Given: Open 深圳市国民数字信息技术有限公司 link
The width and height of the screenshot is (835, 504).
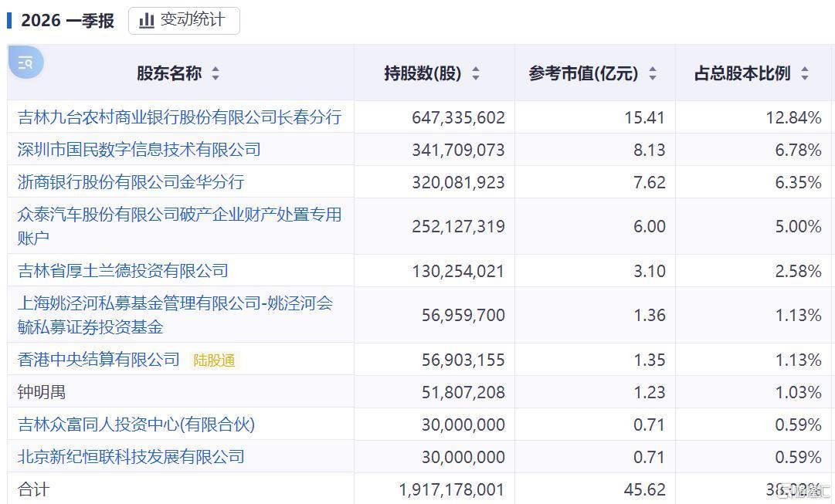Looking at the screenshot, I should click(x=139, y=150).
